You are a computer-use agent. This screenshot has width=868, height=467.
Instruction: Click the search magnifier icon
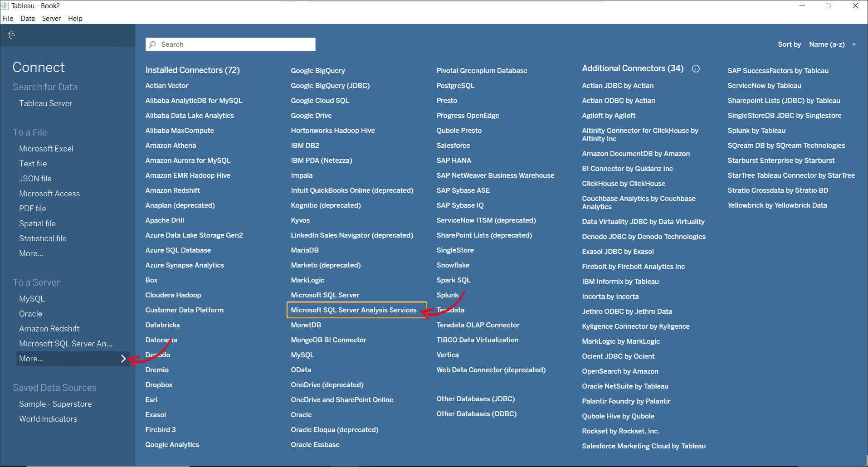153,44
